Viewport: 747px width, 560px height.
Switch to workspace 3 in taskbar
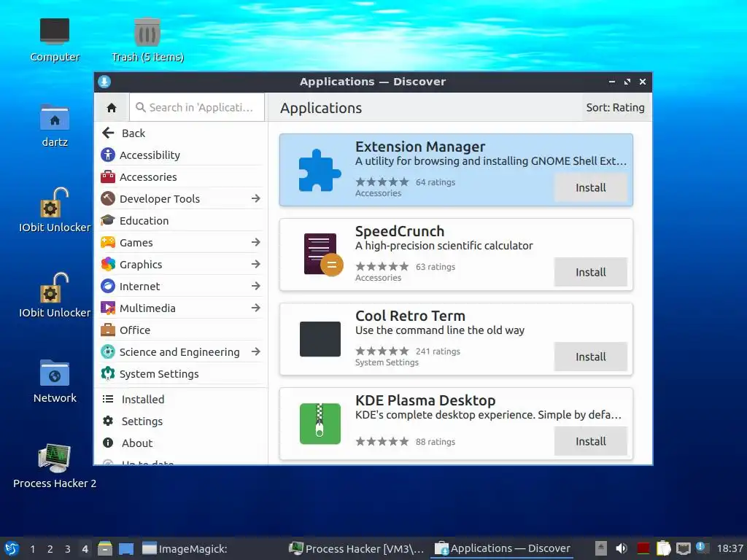coord(68,549)
